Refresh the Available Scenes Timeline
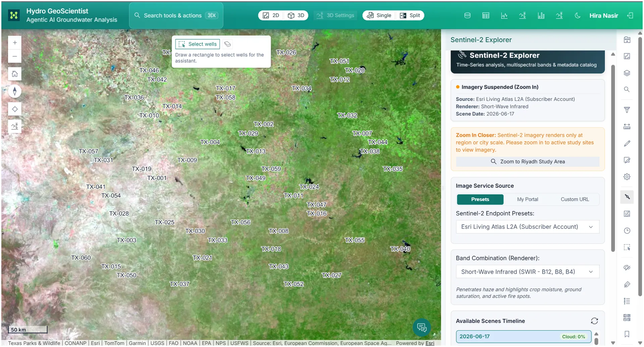The image size is (644, 347). (594, 321)
